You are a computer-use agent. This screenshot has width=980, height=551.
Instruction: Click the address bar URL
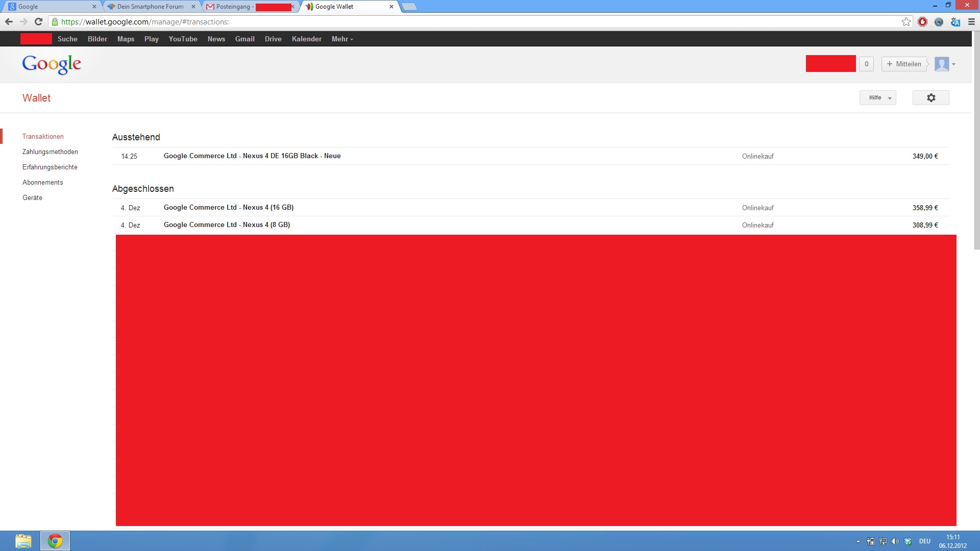pos(144,21)
